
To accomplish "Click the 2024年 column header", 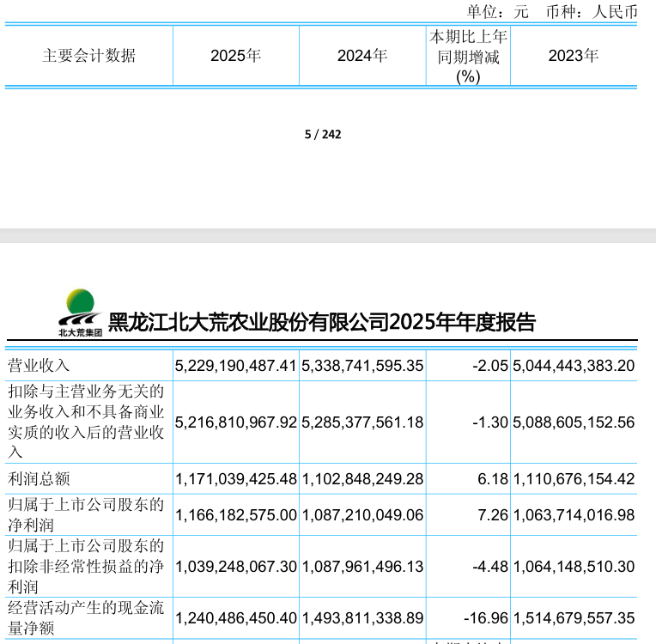I will click(x=362, y=55).
